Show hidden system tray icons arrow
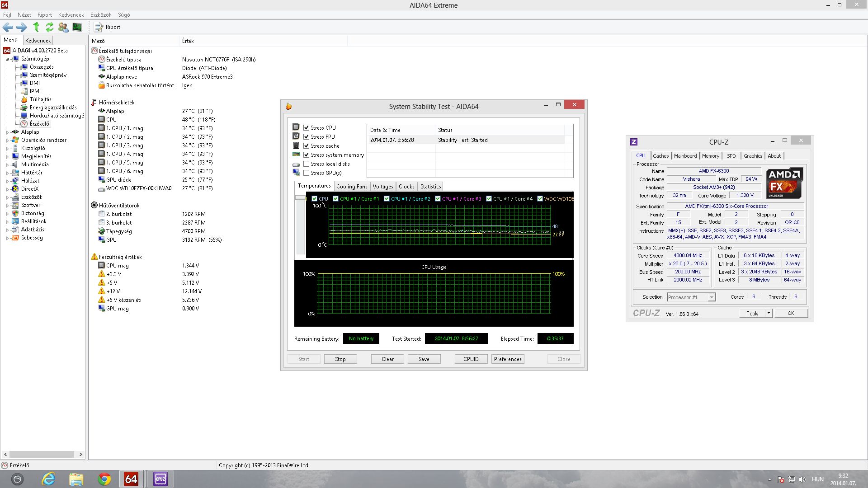Viewport: 868px width, 488px height. pos(769,479)
